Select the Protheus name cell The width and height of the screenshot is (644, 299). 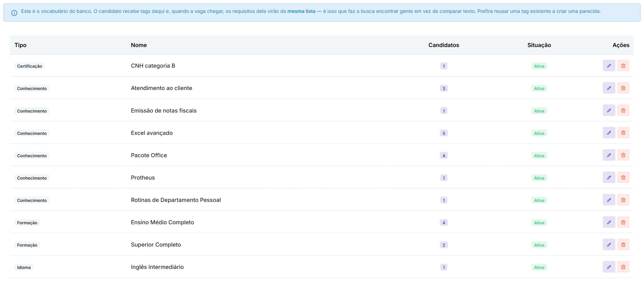143,178
